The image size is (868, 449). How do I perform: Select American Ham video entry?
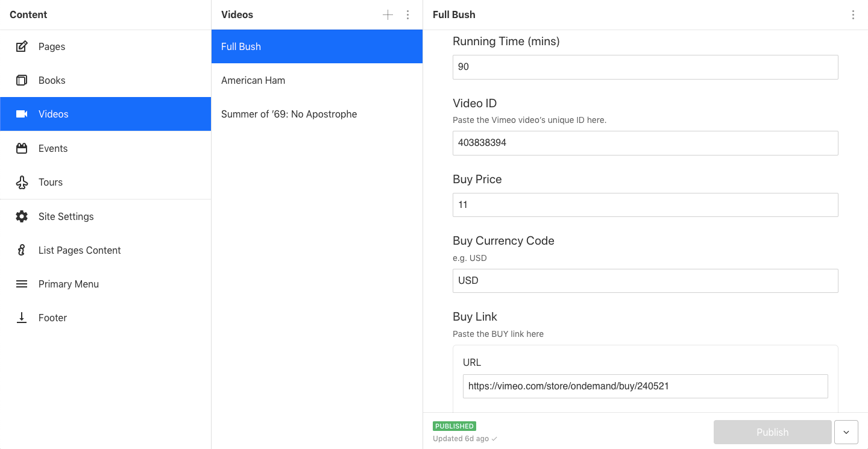coord(317,80)
